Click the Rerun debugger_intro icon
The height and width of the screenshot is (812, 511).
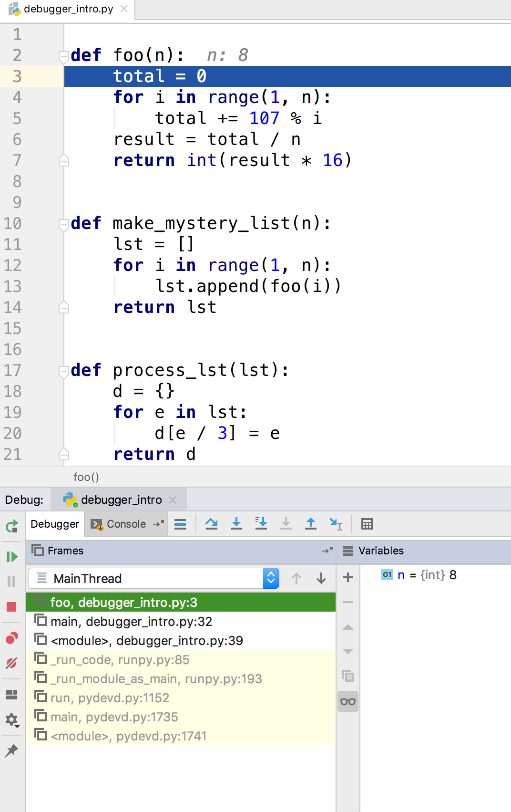click(12, 526)
